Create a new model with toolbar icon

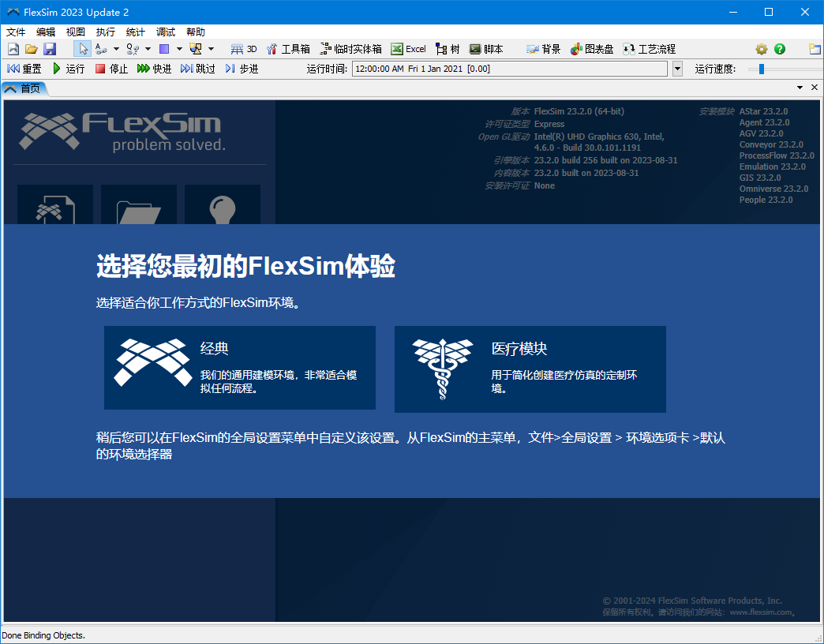pyautogui.click(x=13, y=50)
